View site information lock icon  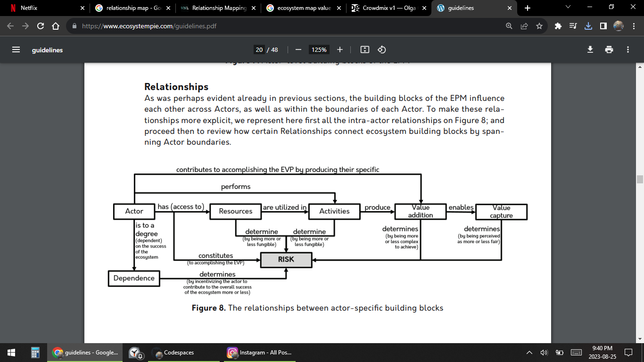coord(74,26)
